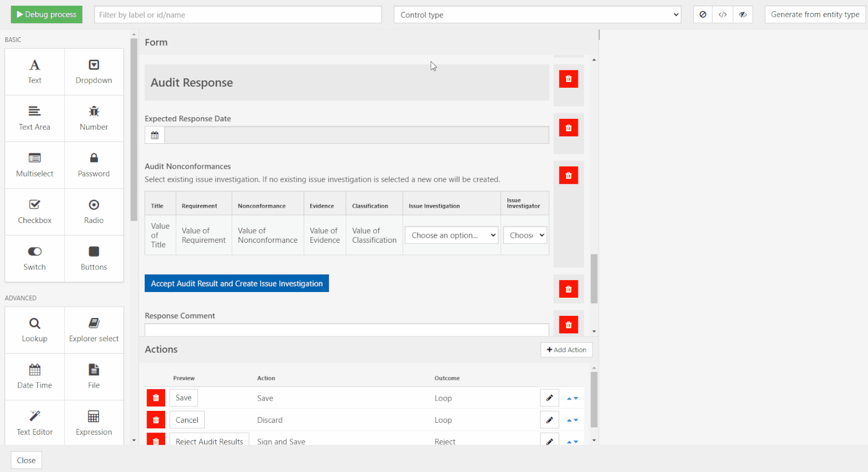Click Generate from entity type
The height and width of the screenshot is (472, 868).
click(x=814, y=15)
